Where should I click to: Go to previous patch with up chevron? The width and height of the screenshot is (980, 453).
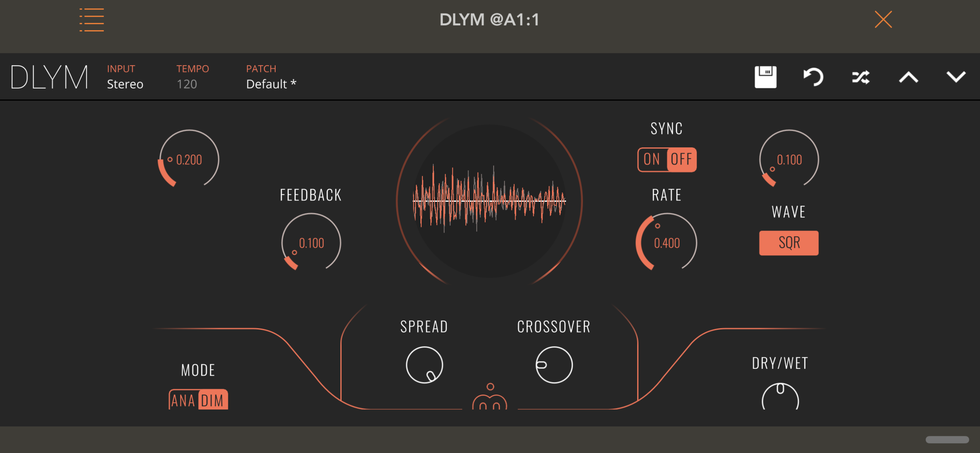point(908,77)
